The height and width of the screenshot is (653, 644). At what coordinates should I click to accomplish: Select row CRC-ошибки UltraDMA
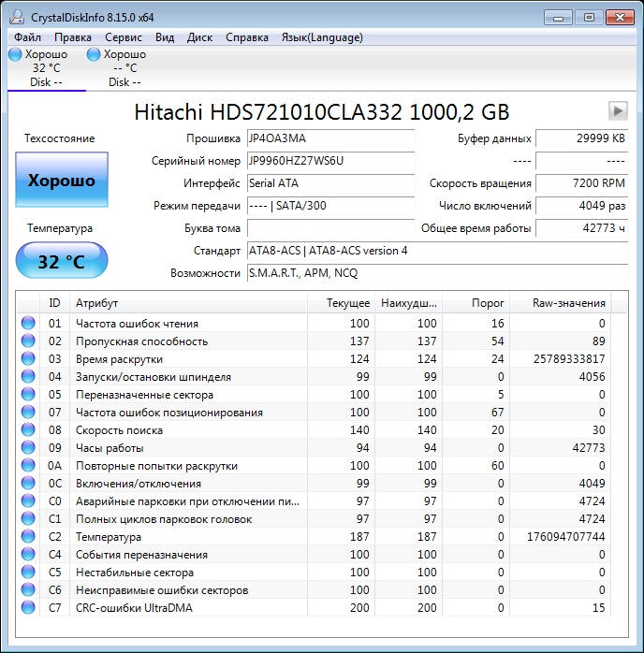(315, 607)
